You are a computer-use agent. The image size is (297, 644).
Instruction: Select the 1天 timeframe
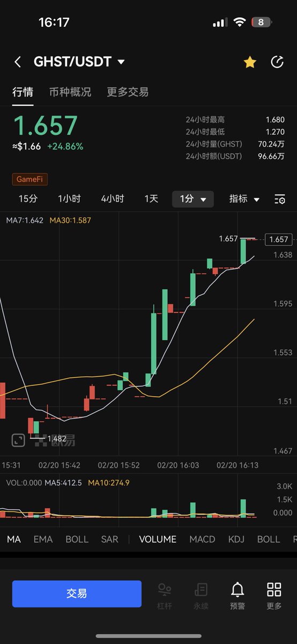point(151,199)
